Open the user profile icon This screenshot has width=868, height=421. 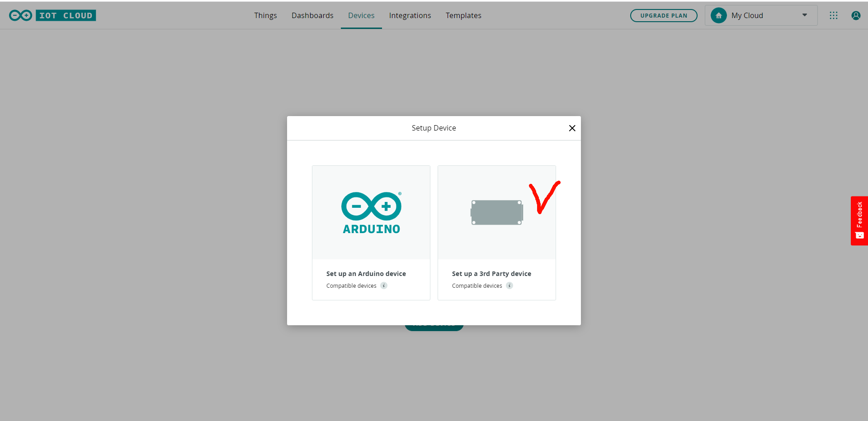pyautogui.click(x=856, y=15)
